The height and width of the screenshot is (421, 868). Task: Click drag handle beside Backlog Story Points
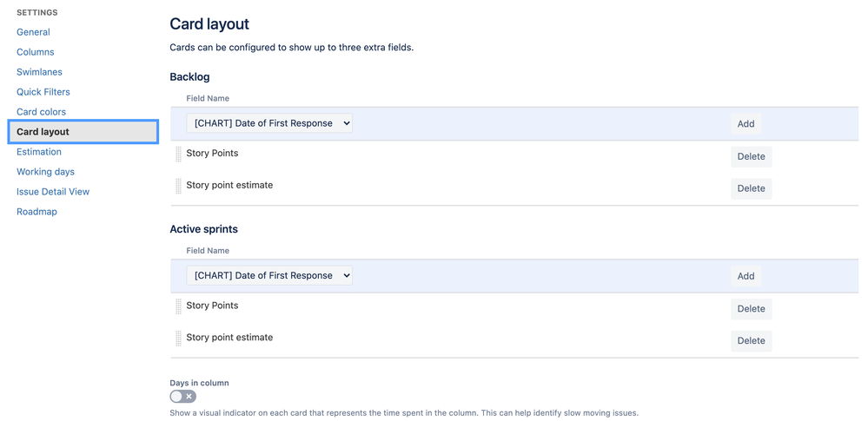tap(178, 155)
